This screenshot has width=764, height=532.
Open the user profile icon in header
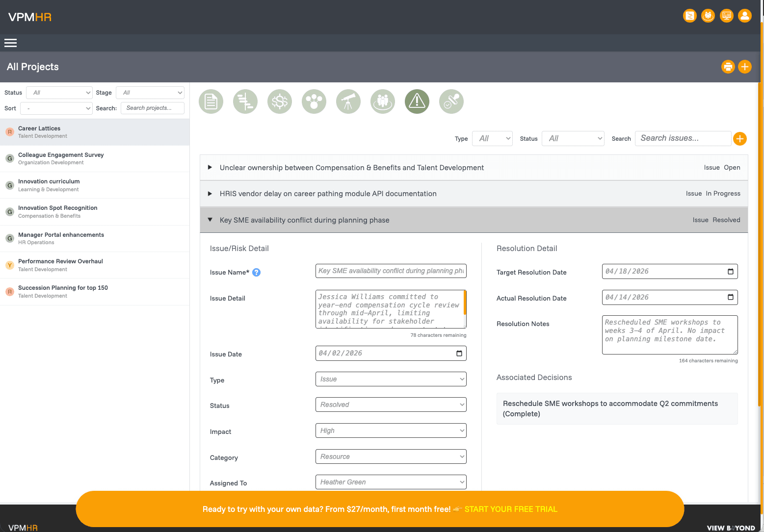pyautogui.click(x=744, y=16)
